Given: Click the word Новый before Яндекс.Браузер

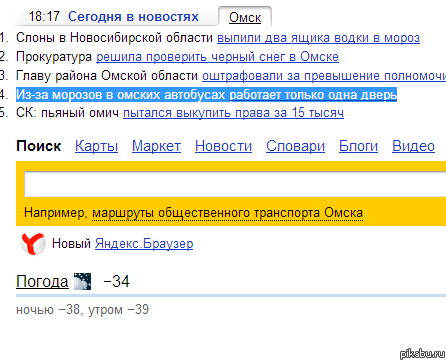Looking at the screenshot, I should coord(71,244).
